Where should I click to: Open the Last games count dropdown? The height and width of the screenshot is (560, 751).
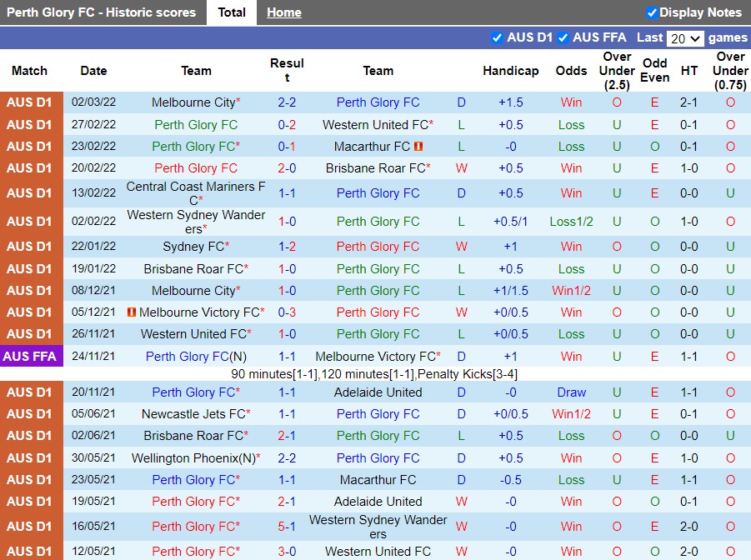coord(685,38)
